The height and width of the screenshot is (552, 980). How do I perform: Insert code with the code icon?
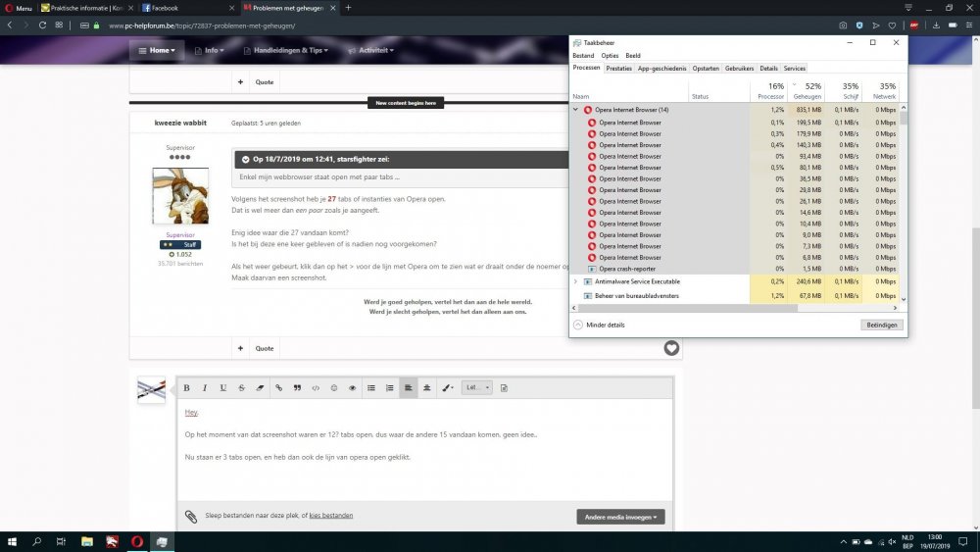click(x=316, y=387)
